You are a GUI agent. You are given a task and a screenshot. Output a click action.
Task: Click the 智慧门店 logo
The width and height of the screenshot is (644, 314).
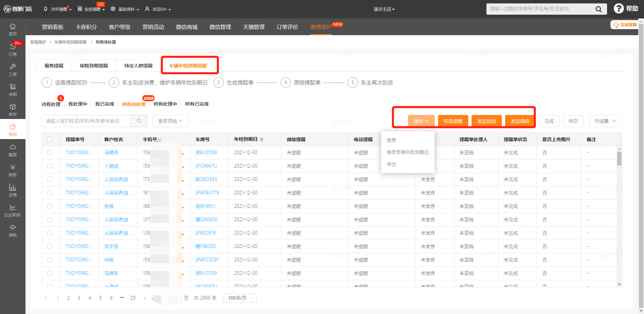[18, 9]
